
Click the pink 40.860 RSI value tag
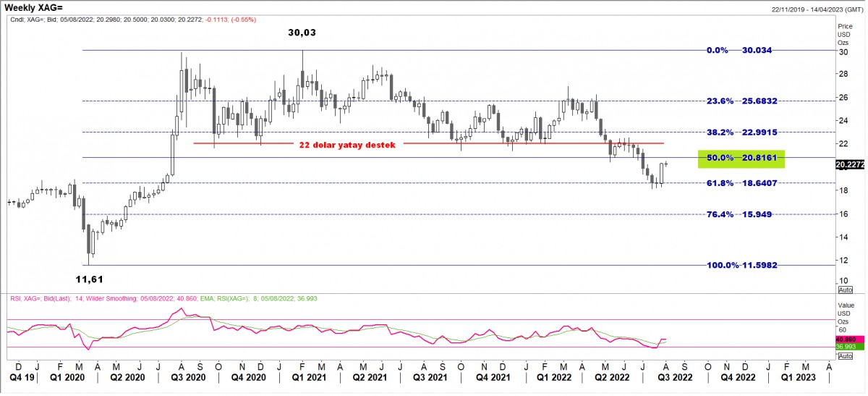[x=846, y=339]
